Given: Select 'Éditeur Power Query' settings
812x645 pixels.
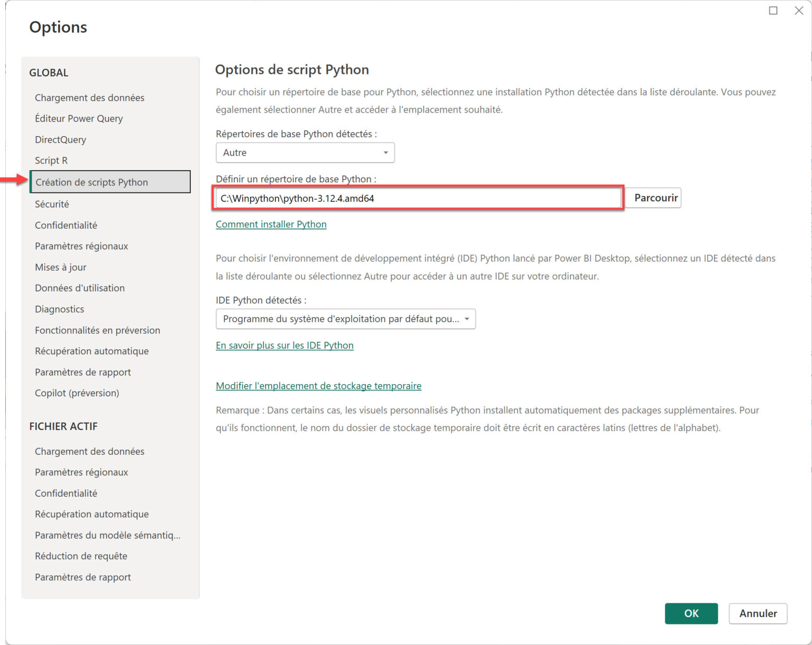Looking at the screenshot, I should click(78, 118).
